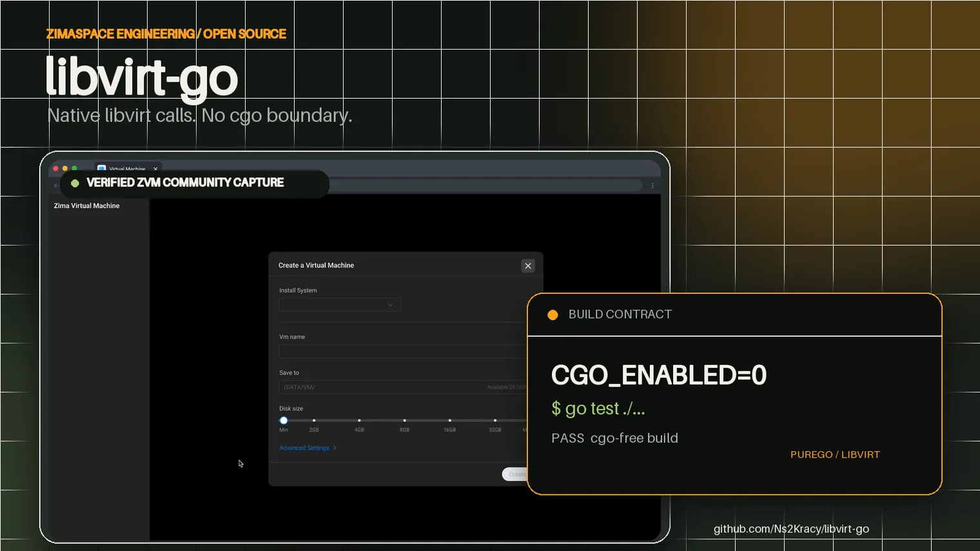
Task: Click the github.com/Ns2Kracy/libvirt-go text
Action: (791, 529)
